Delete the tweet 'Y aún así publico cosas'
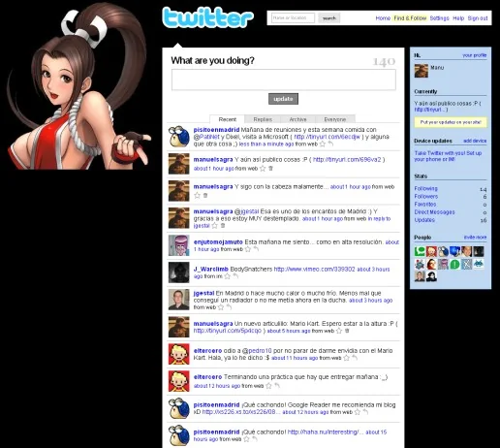This screenshot has width=500, height=448. (x=270, y=169)
